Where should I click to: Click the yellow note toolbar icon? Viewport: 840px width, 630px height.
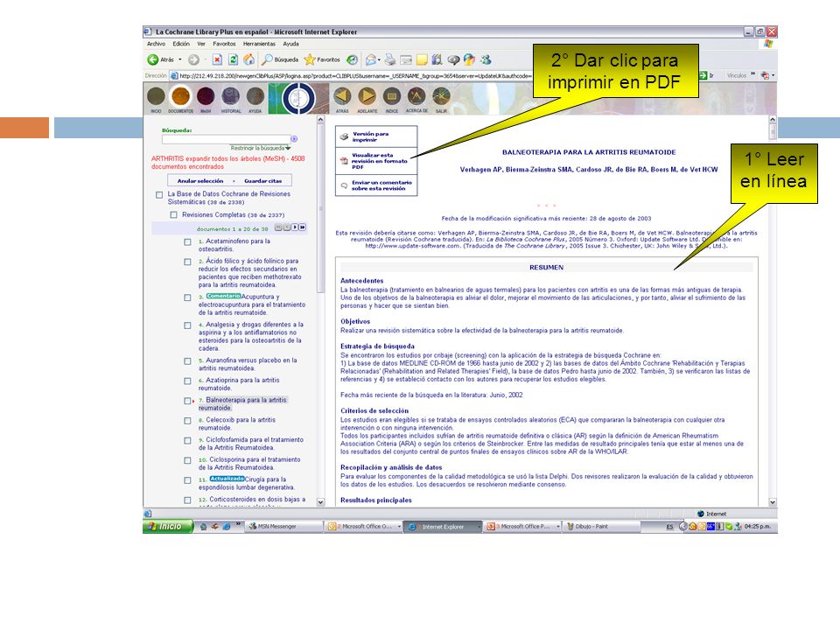click(422, 59)
